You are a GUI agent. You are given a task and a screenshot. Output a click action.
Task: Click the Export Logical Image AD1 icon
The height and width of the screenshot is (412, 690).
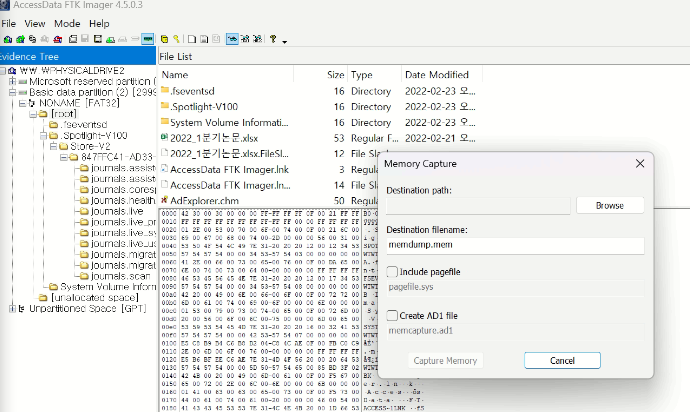(x=98, y=39)
